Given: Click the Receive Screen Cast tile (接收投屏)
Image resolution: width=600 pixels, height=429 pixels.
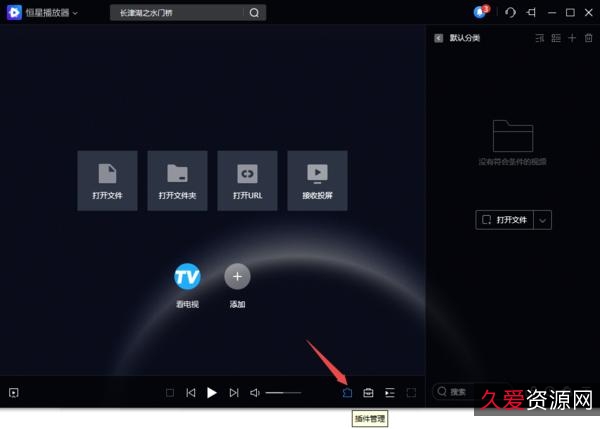Looking at the screenshot, I should [x=317, y=180].
